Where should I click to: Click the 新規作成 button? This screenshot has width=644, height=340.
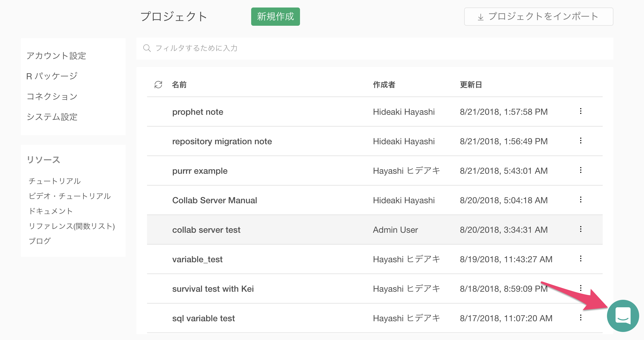(x=275, y=17)
